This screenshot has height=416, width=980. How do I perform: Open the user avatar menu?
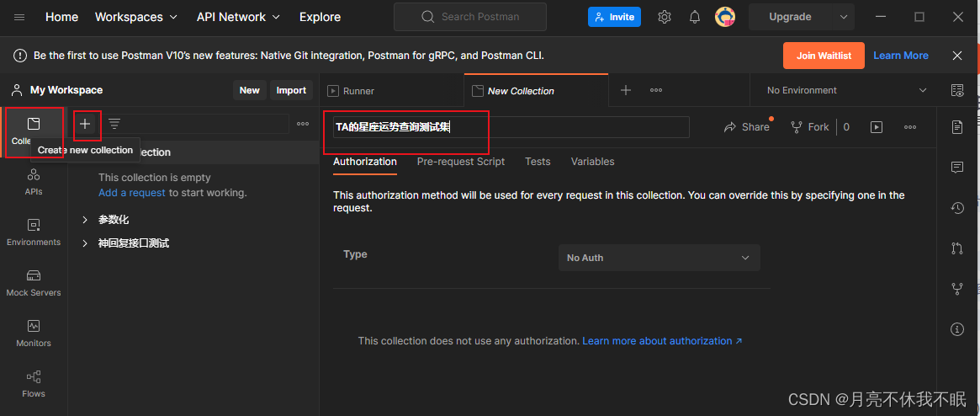(x=725, y=17)
